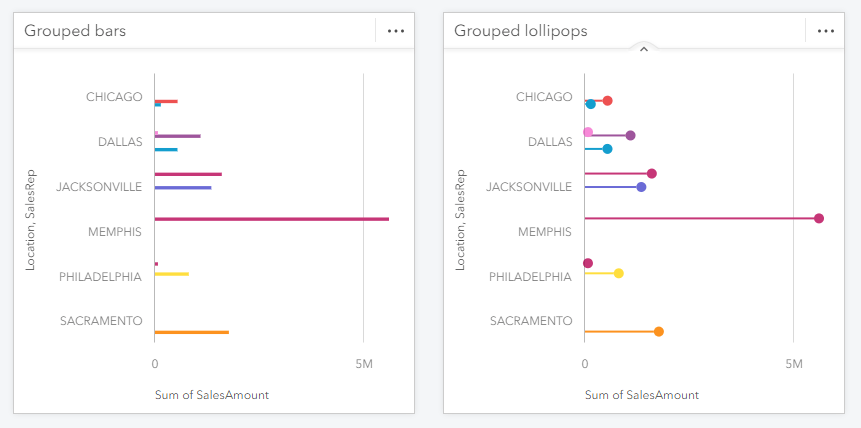The height and width of the screenshot is (428, 861).
Task: Click Sum of SalesAmount axis title in Grouped bars
Action: pos(212,395)
